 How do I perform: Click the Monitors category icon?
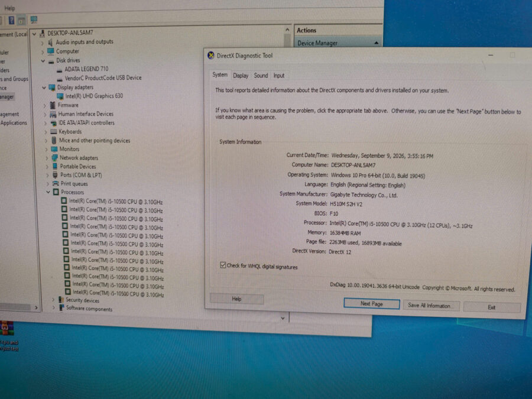[54, 149]
